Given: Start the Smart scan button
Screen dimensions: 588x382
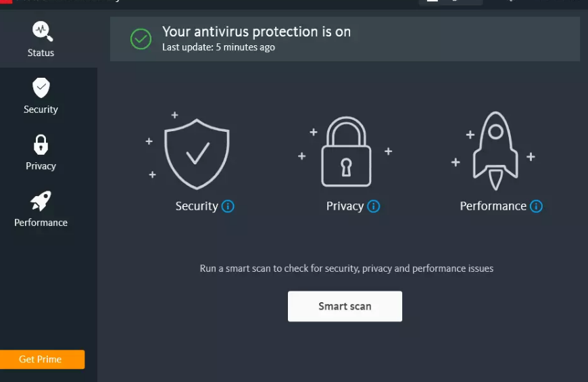Looking at the screenshot, I should tap(345, 306).
